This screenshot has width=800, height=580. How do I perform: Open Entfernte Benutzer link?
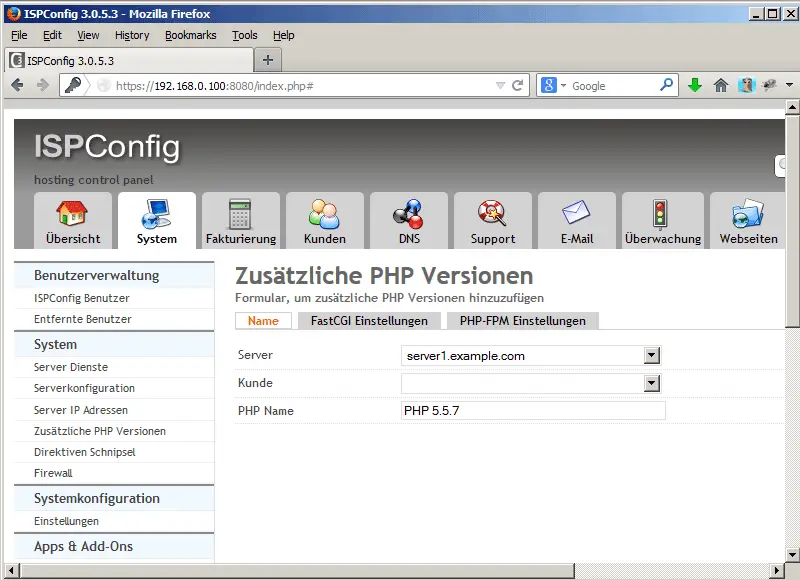tap(83, 319)
